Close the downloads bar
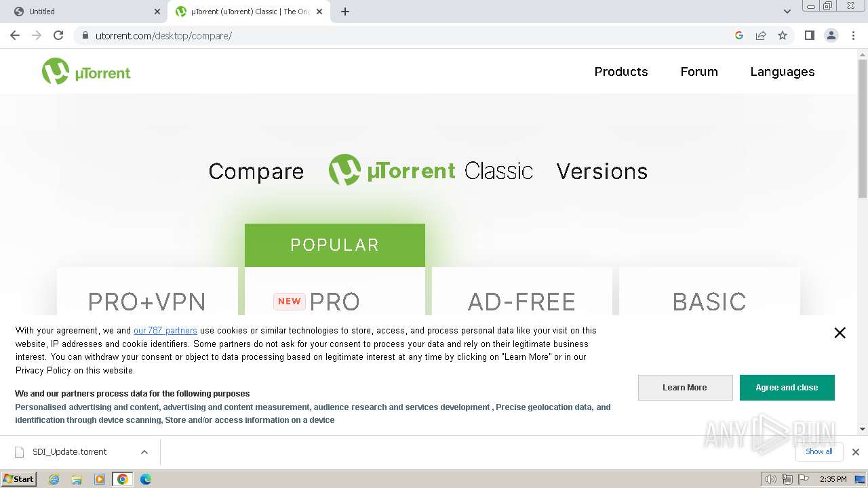Viewport: 868px width, 488px height. tap(856, 452)
